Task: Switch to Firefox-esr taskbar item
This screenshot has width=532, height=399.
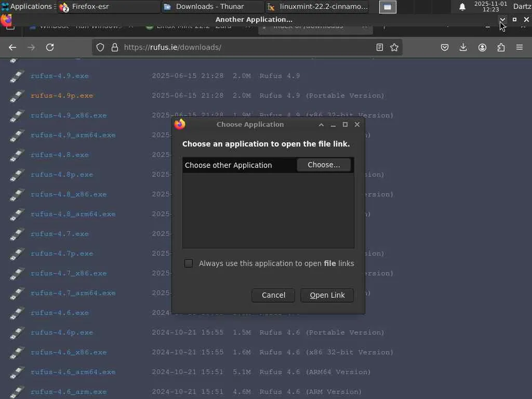Action: (108, 6)
